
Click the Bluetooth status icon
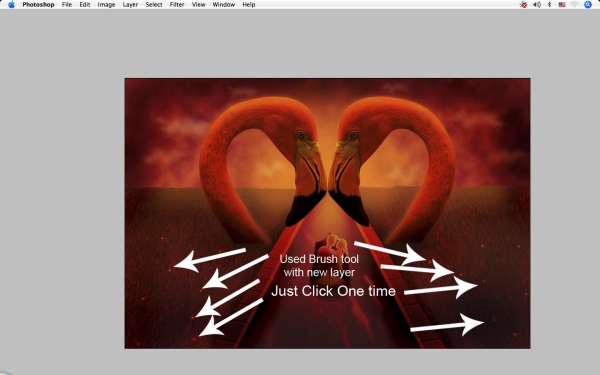[549, 5]
